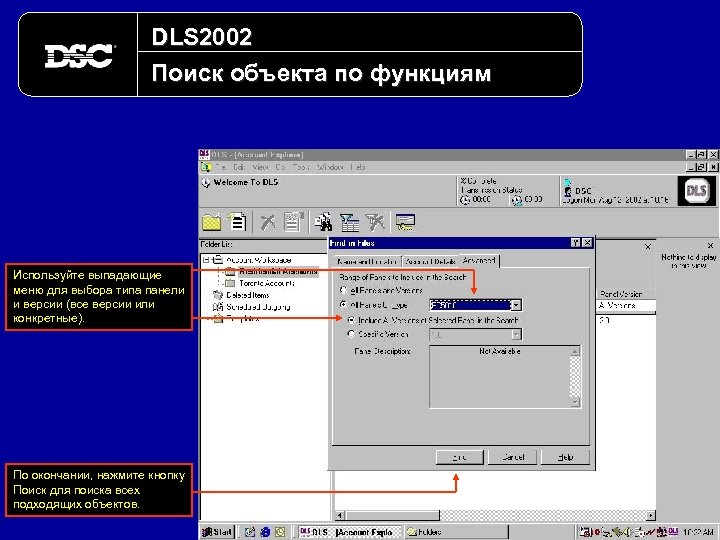
Task: Open the Window menu
Action: point(330,167)
